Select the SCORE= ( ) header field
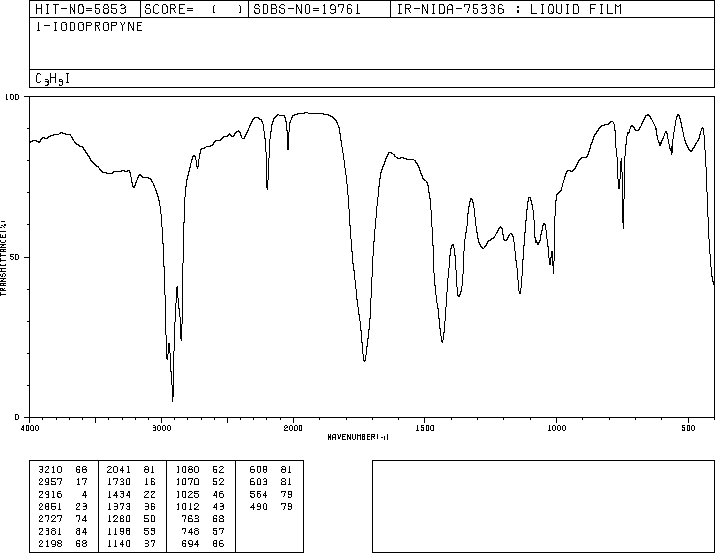Screen dimensions: 715x553 coord(194,9)
